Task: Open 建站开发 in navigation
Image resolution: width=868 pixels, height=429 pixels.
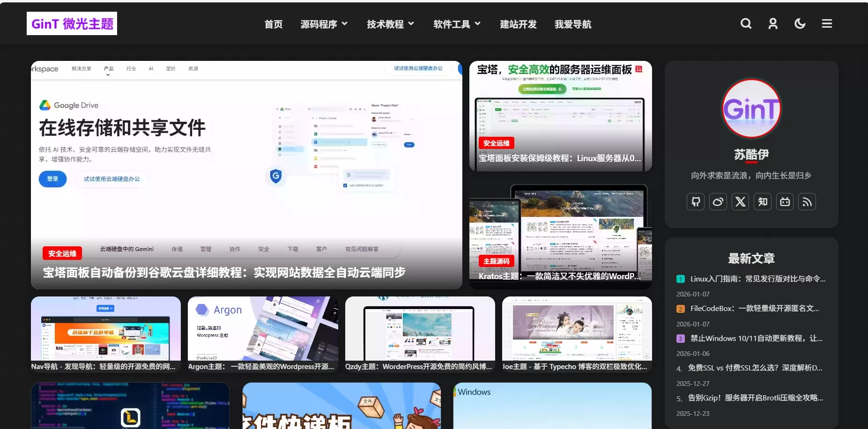Action: (518, 24)
